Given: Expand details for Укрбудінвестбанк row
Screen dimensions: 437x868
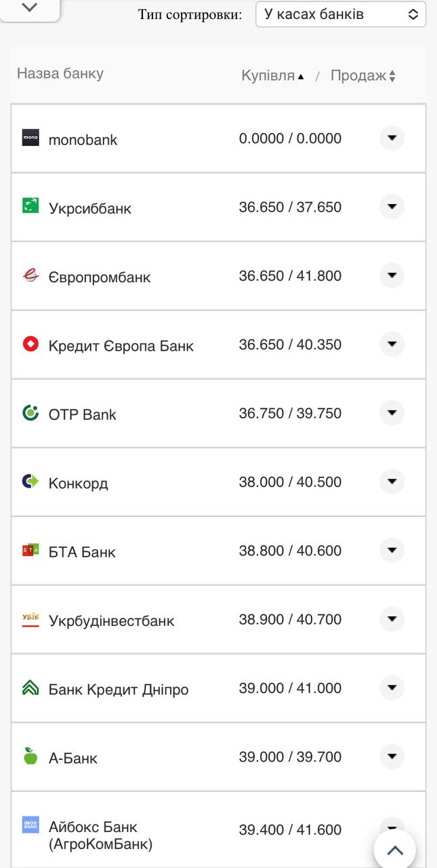Looking at the screenshot, I should tap(392, 619).
